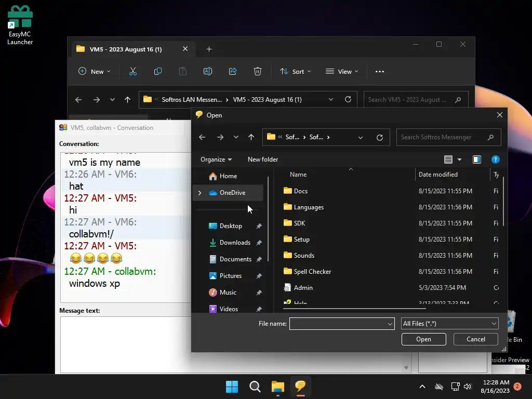Image resolution: width=532 pixels, height=399 pixels.
Task: Go up one level in File Explorer
Action: click(x=128, y=100)
